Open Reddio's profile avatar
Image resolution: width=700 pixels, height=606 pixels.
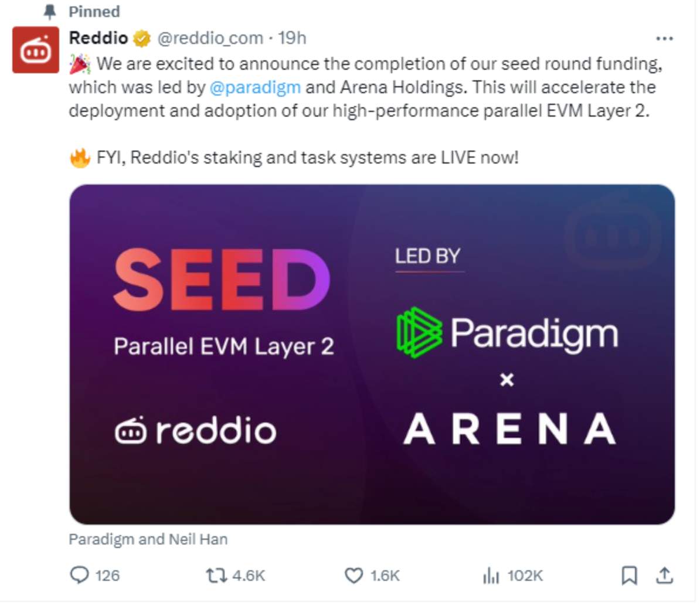coord(35,50)
